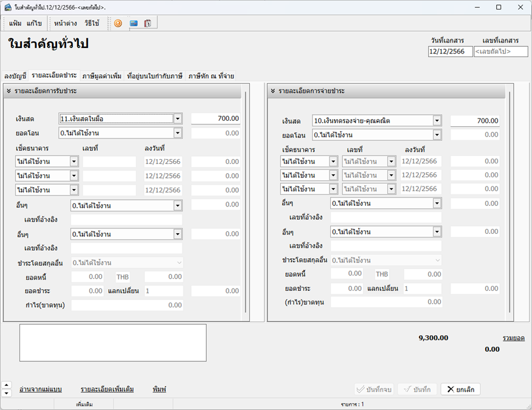Click the large empty notes box
This screenshot has width=532, height=410.
point(113,343)
